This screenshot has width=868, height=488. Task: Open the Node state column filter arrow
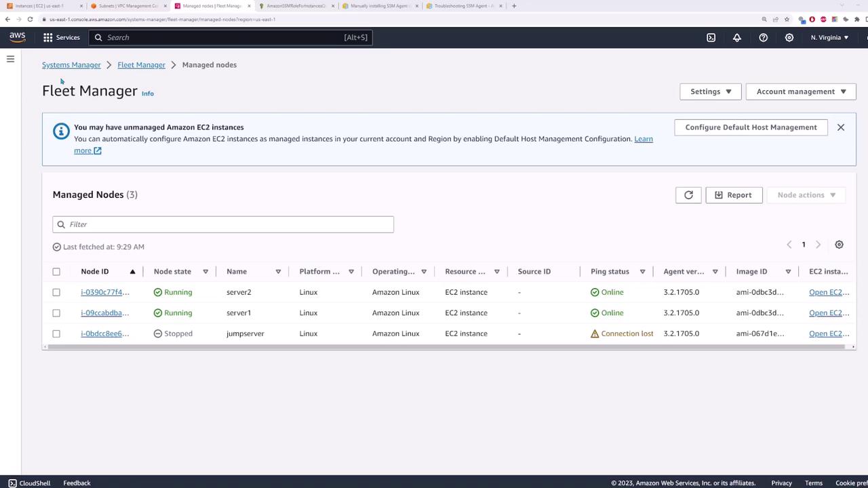(x=205, y=272)
